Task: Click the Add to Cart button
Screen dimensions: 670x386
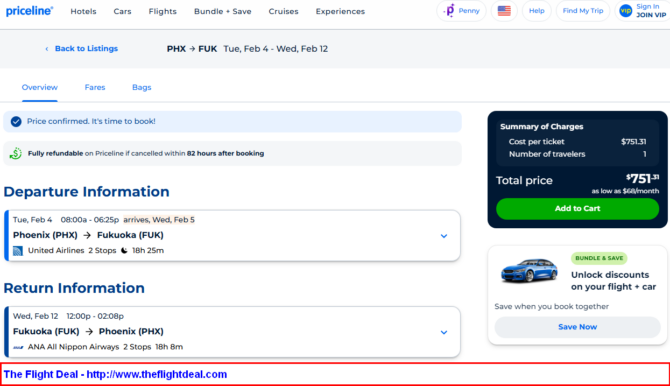Action: click(x=577, y=209)
